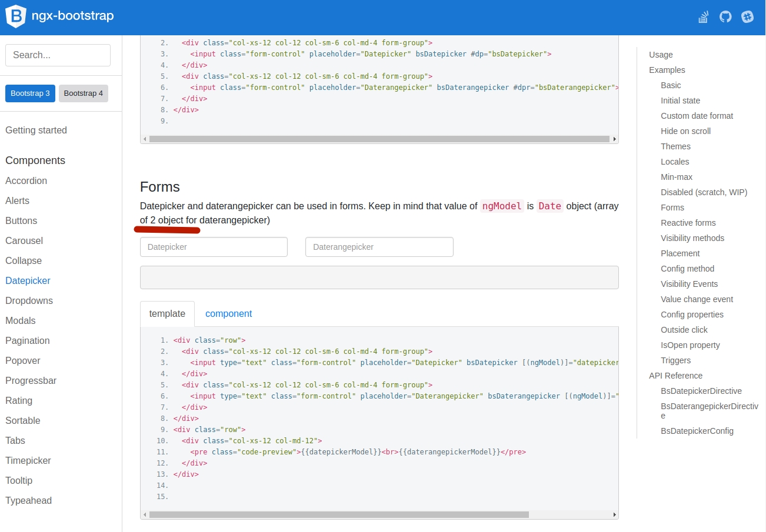766x532 pixels.
Task: Click the right arrow of the code scrollbar
Action: [x=614, y=514]
